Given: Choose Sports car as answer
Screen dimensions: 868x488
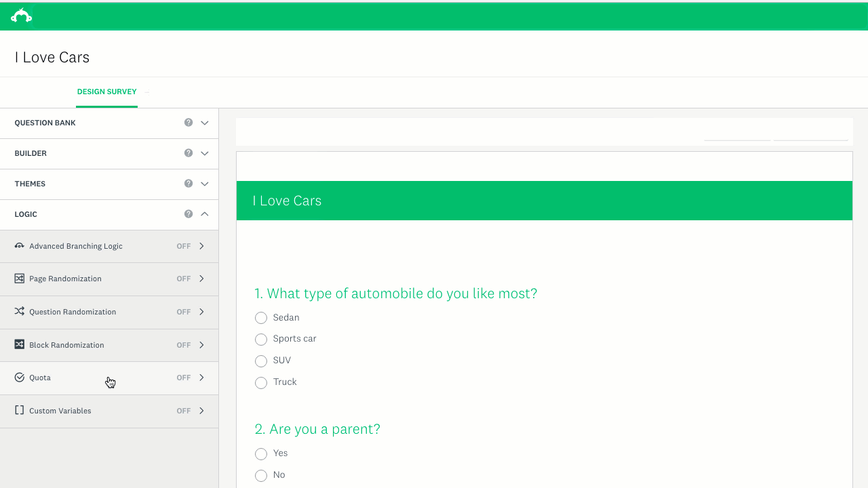Looking at the screenshot, I should tap(261, 339).
